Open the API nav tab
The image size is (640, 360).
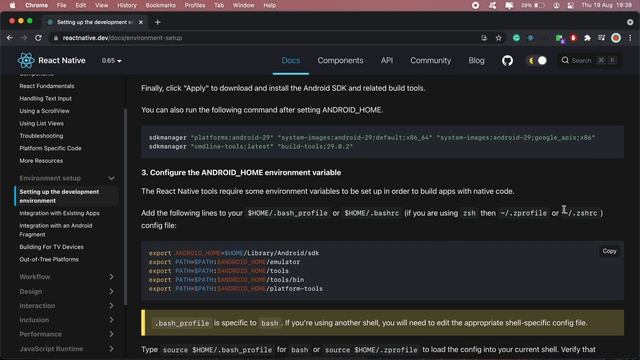(387, 60)
